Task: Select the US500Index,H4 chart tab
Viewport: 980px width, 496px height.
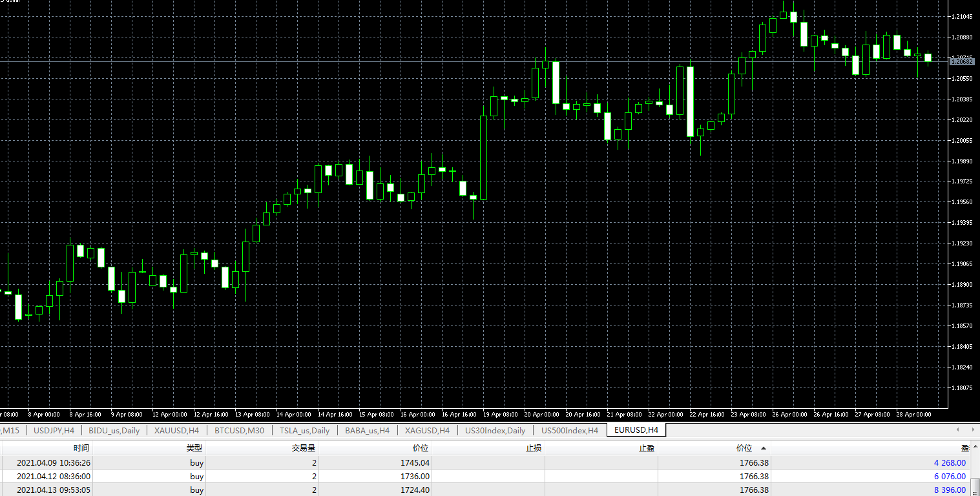Action: click(x=570, y=430)
